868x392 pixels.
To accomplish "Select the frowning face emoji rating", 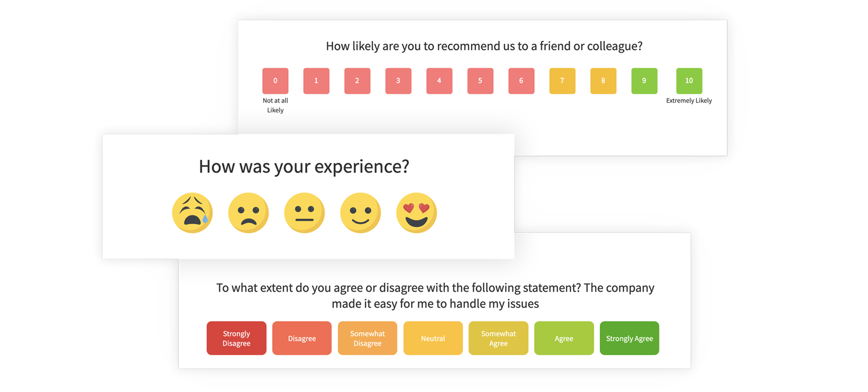I will pyautogui.click(x=248, y=213).
